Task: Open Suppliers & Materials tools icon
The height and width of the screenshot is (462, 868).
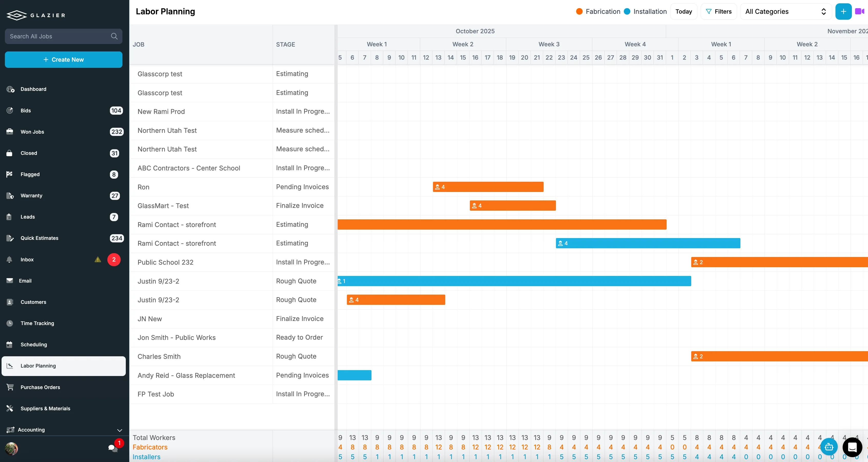Action: pyautogui.click(x=10, y=409)
